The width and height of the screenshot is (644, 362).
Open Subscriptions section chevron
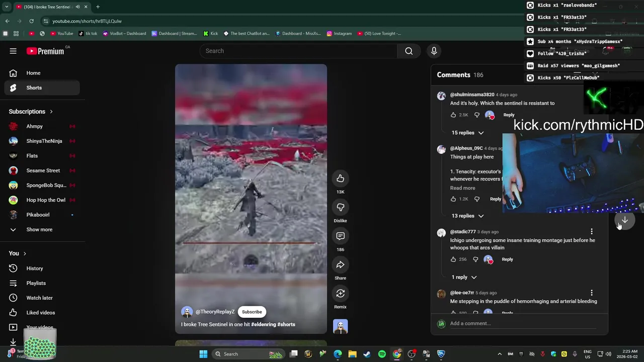click(x=51, y=112)
